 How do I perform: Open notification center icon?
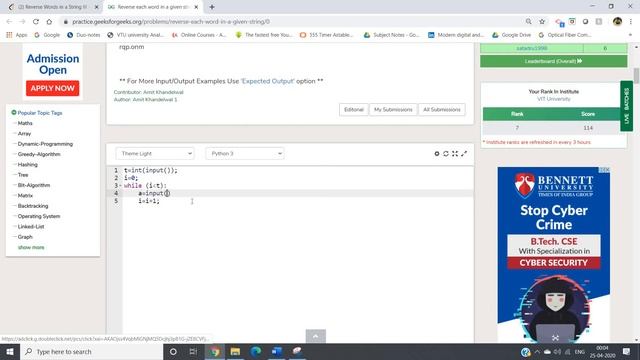(627, 351)
